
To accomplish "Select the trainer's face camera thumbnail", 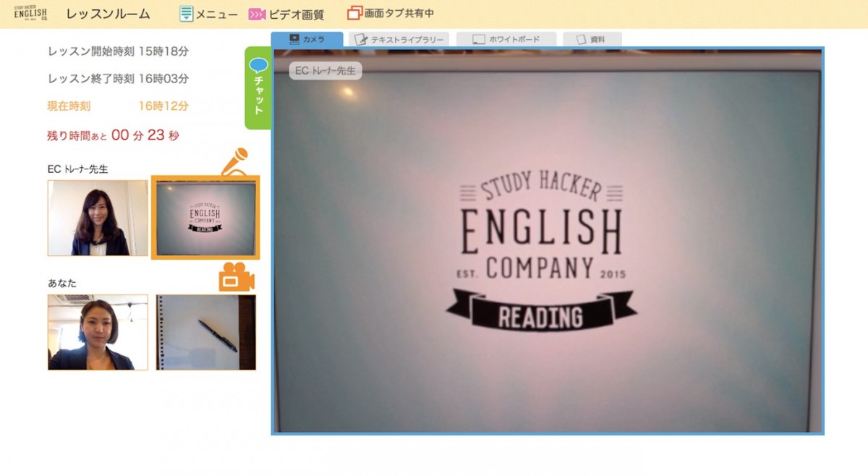I will pyautogui.click(x=98, y=218).
